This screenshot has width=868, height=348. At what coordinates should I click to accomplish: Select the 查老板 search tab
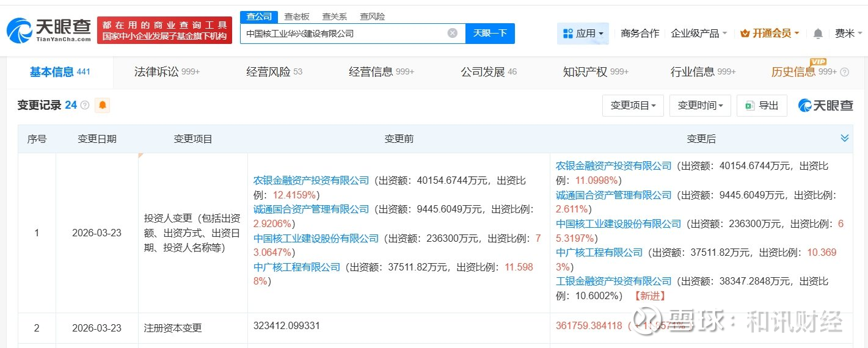coord(297,16)
